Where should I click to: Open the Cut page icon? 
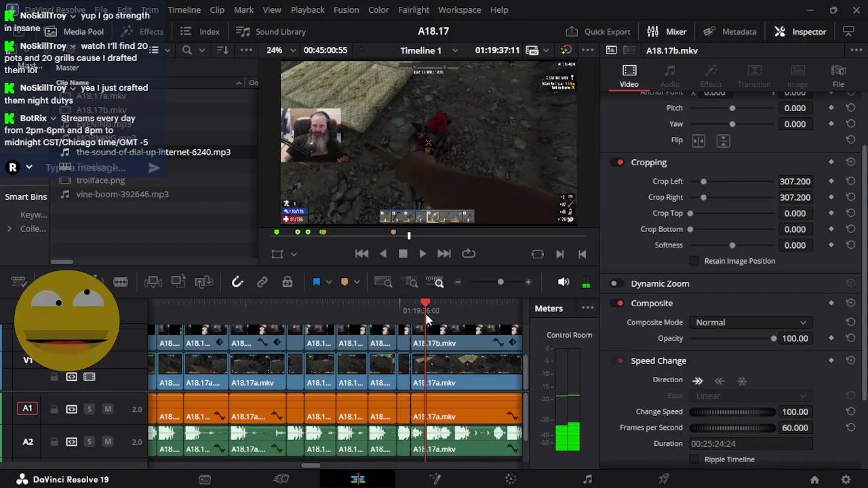(x=281, y=479)
